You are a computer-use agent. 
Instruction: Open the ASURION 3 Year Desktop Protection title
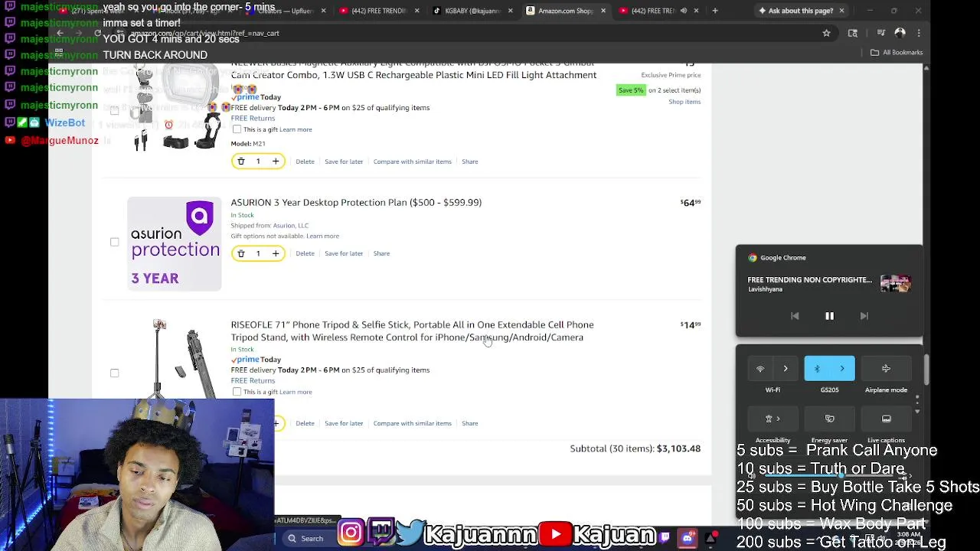[356, 203]
